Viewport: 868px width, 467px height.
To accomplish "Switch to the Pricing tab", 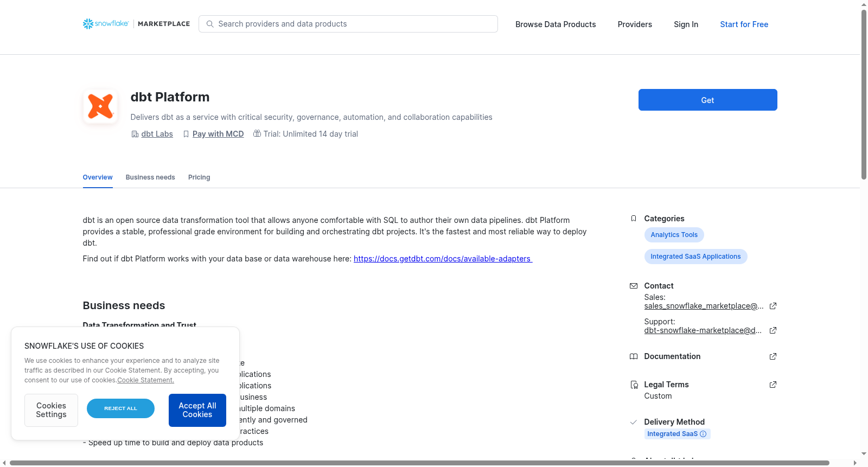I will pyautogui.click(x=199, y=177).
